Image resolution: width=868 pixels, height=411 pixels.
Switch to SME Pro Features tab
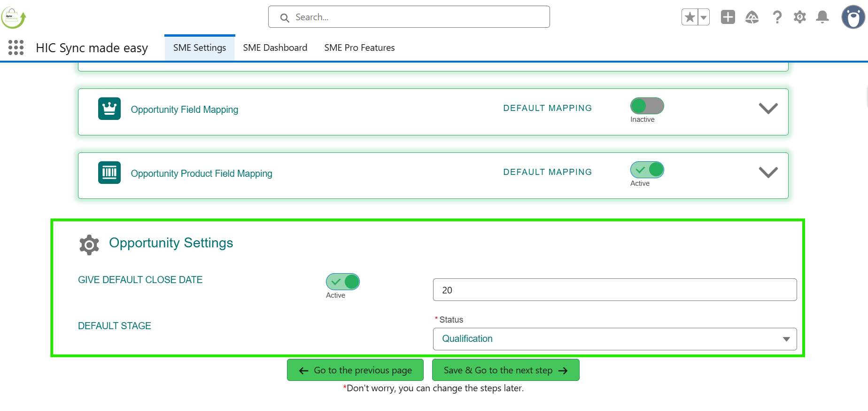point(359,48)
